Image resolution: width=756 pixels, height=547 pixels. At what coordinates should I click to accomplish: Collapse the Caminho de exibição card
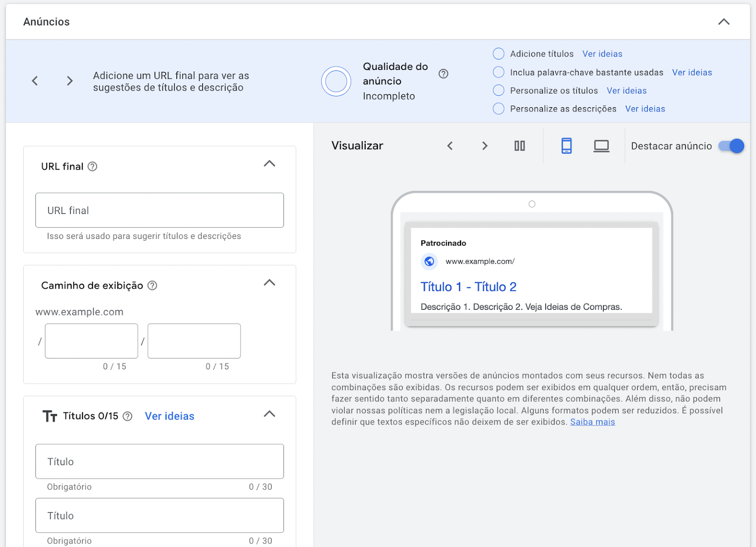[269, 282]
